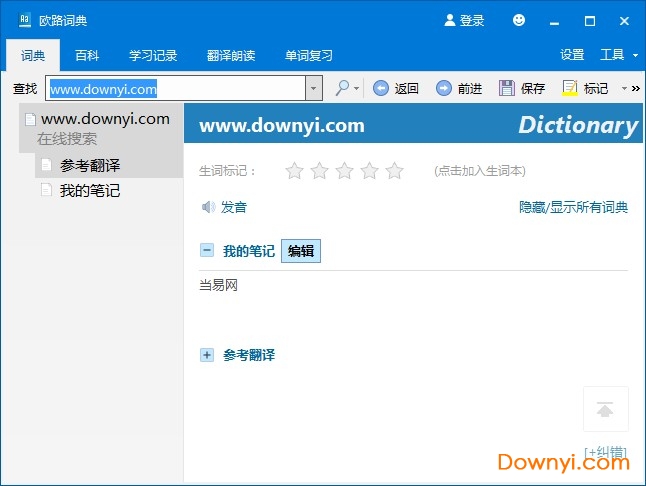Set the fourth star rating
This screenshot has height=486, width=646.
pyautogui.click(x=370, y=171)
